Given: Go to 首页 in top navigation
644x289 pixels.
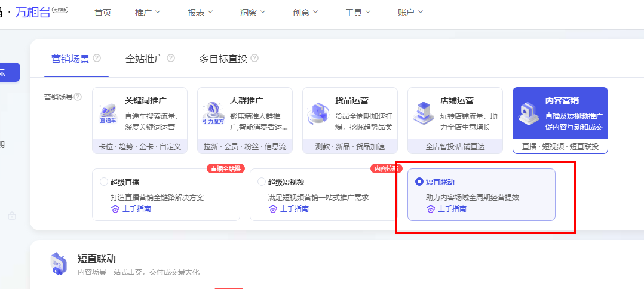Looking at the screenshot, I should pyautogui.click(x=103, y=13).
